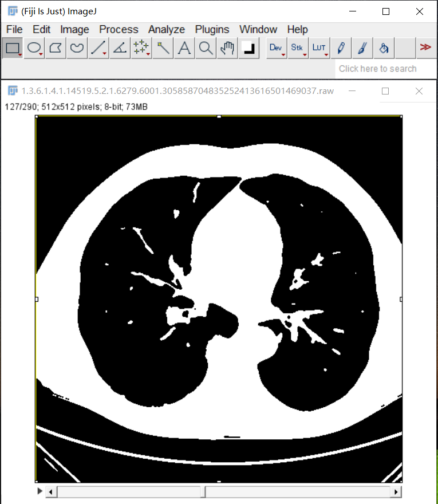438x504 pixels.
Task: Select the Pencil tool
Action: tap(341, 48)
